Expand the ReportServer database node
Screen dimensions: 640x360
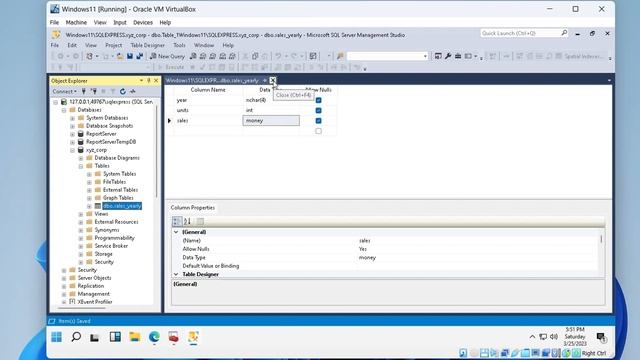coord(72,134)
